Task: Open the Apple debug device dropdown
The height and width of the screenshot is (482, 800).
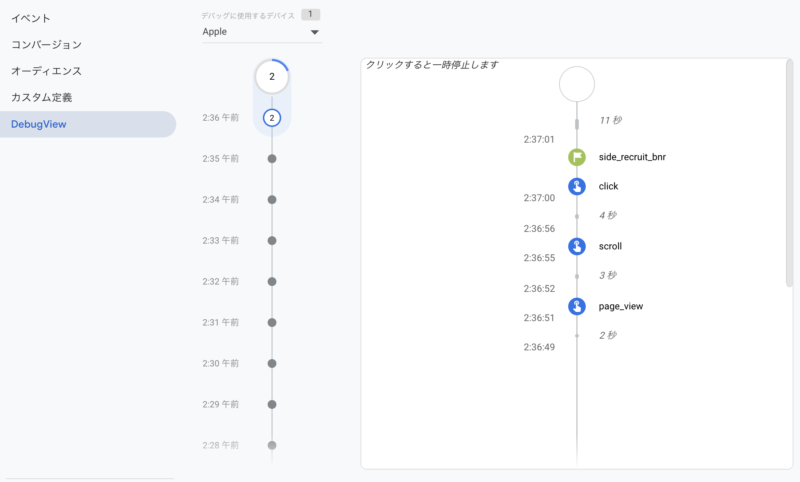Action: pyautogui.click(x=260, y=32)
